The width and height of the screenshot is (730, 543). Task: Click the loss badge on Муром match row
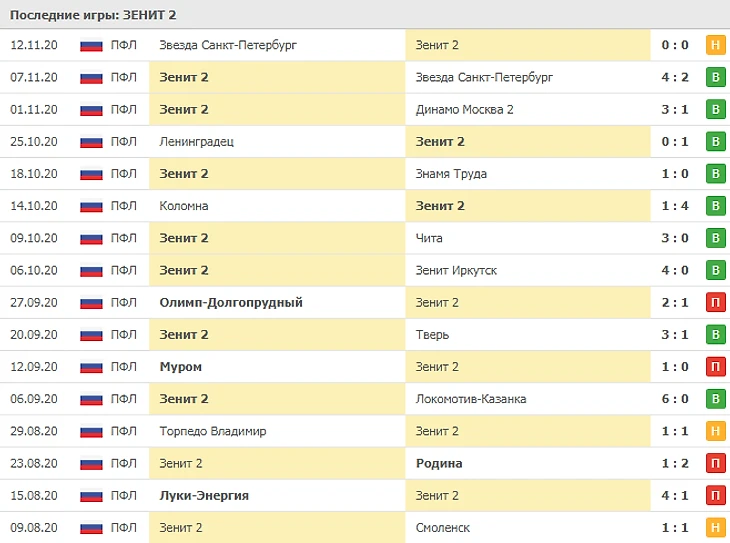tap(715, 367)
